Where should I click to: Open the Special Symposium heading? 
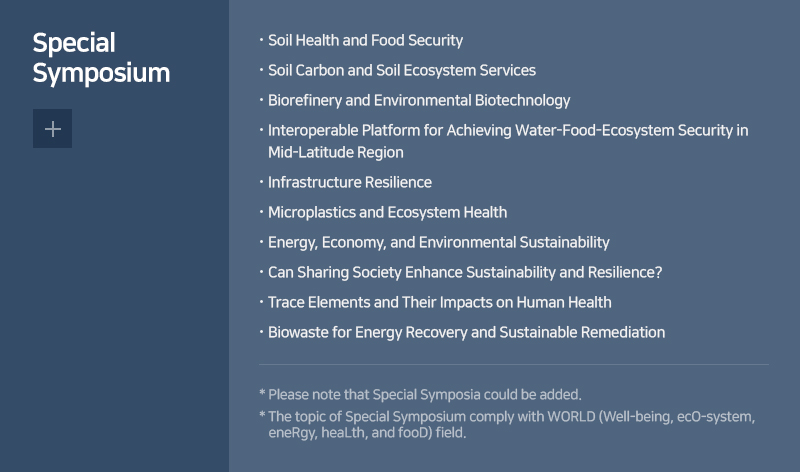[101, 58]
